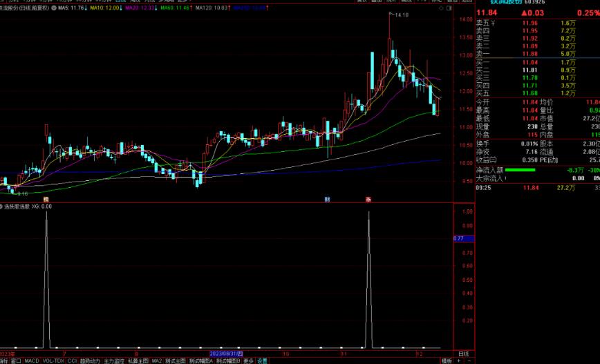The image size is (600, 364).
Task: Click the 买四 price 11.71
Action: (530, 85)
